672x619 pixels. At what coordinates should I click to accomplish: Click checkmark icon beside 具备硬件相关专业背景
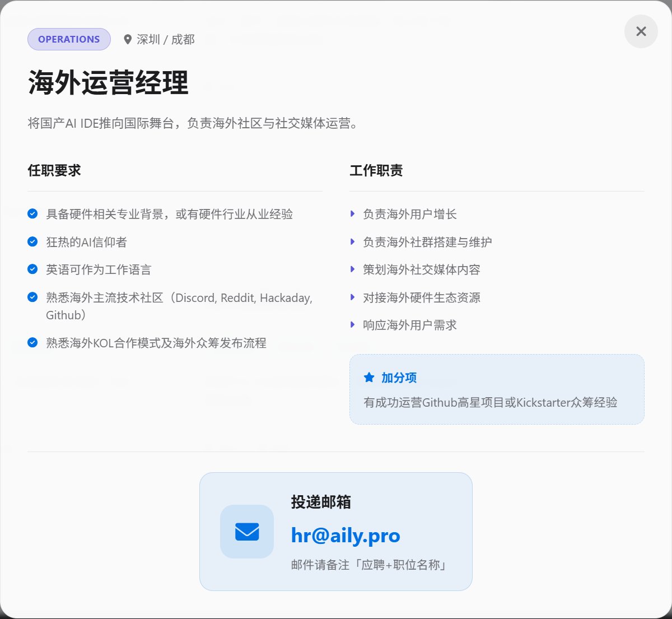pos(32,213)
